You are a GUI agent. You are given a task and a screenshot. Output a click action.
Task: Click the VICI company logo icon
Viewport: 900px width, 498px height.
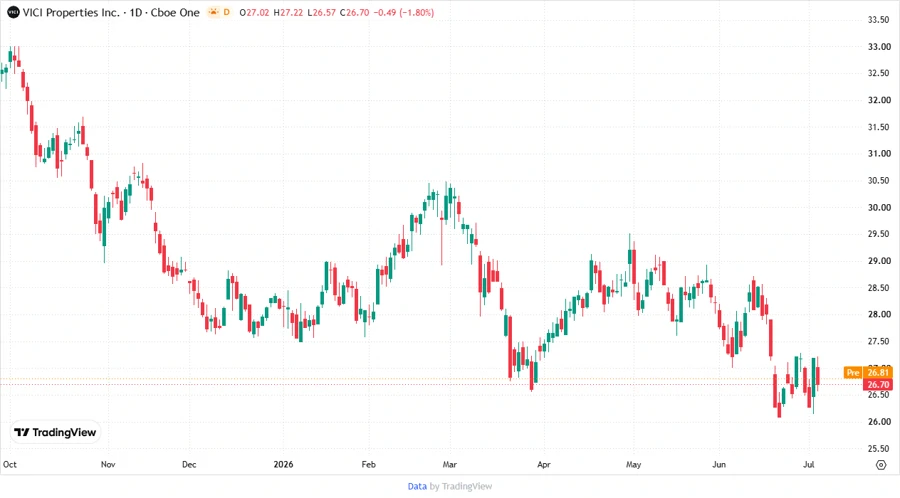tap(13, 13)
